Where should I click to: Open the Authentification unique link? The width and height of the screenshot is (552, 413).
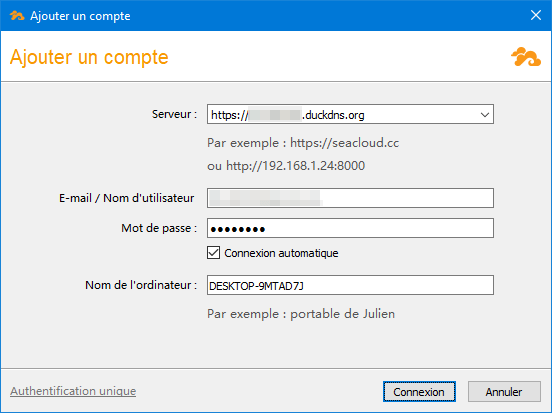pos(73,391)
